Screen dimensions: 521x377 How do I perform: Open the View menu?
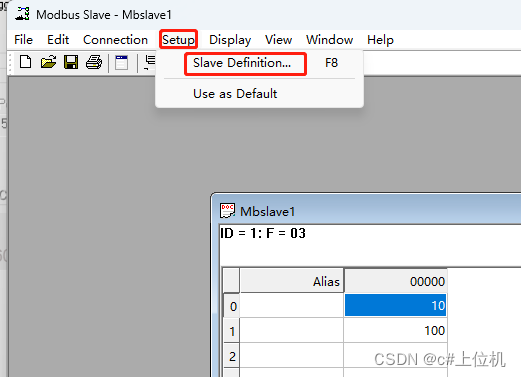[x=279, y=40]
